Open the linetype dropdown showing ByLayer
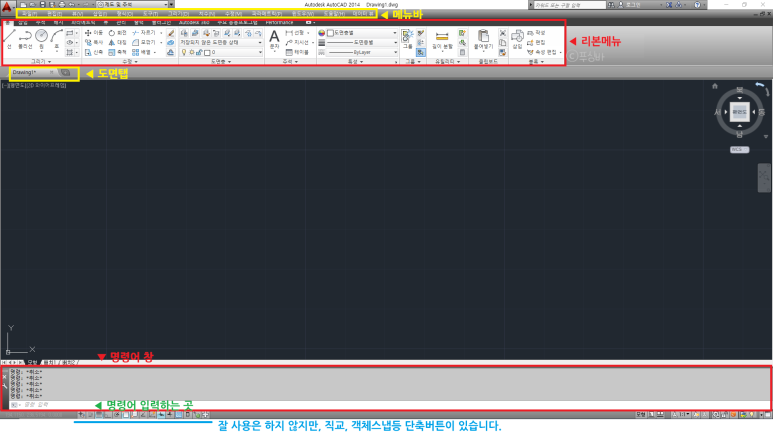This screenshot has height=434, width=773. point(362,52)
